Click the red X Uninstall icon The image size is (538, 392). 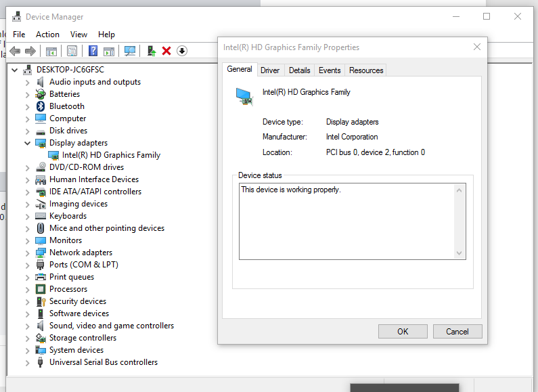click(166, 51)
